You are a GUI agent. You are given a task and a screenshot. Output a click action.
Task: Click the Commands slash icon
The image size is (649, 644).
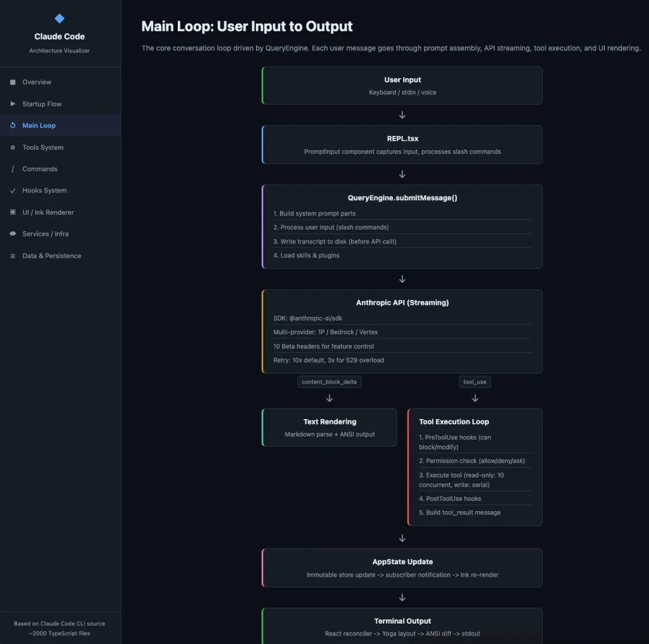point(13,168)
